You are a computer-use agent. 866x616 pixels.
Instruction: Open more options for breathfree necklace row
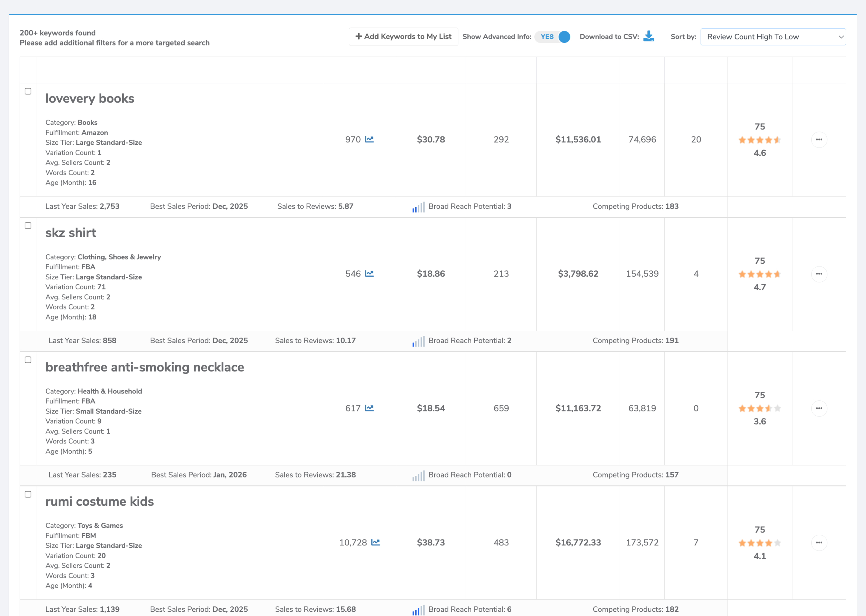[x=819, y=408]
